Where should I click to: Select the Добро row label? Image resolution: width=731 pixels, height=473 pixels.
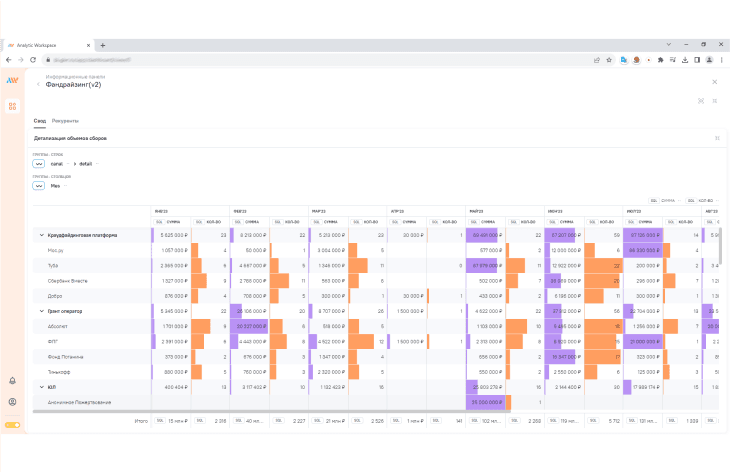55,296
